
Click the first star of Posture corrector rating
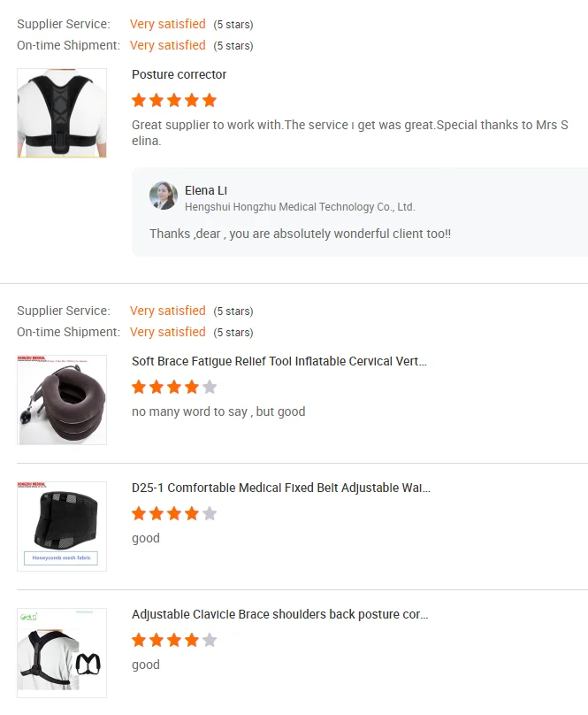point(139,100)
